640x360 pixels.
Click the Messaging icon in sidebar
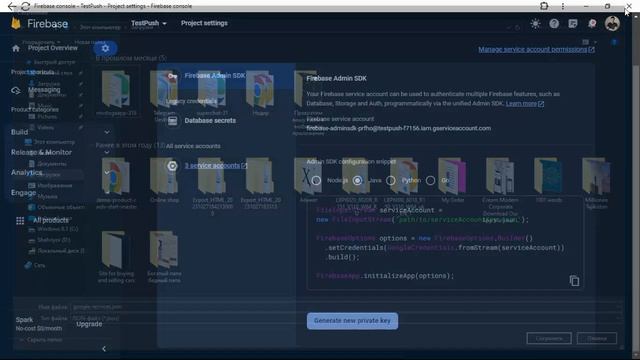[x=16, y=90]
